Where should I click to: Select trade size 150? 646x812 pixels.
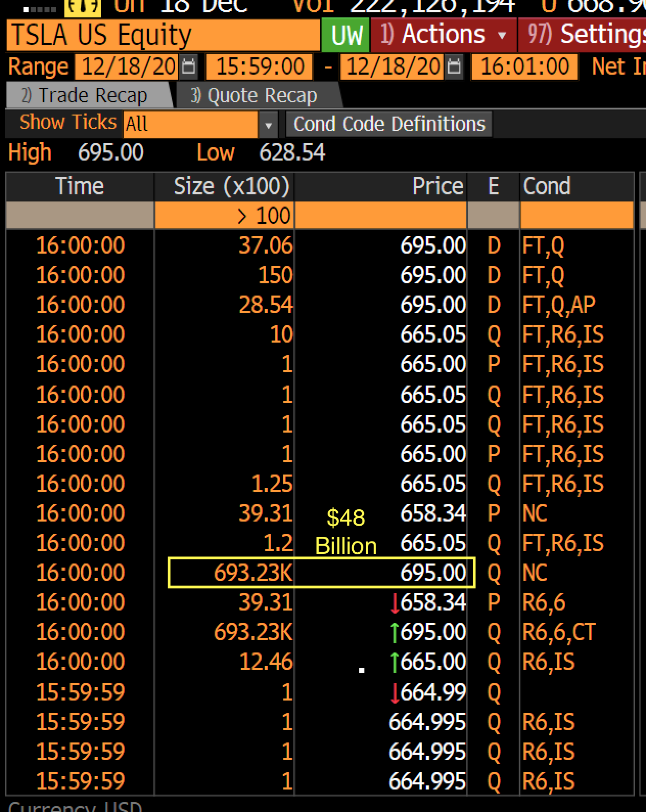[x=275, y=275]
